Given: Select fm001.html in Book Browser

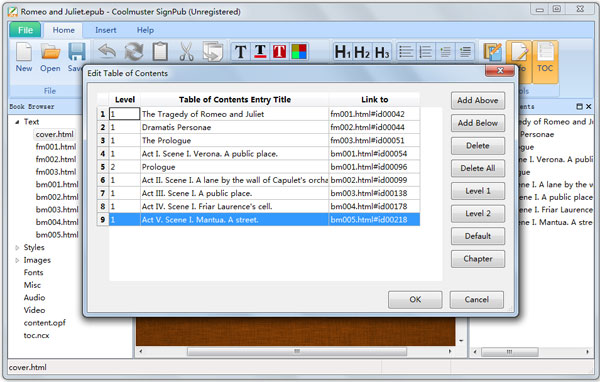Looking at the screenshot, I should [x=56, y=147].
